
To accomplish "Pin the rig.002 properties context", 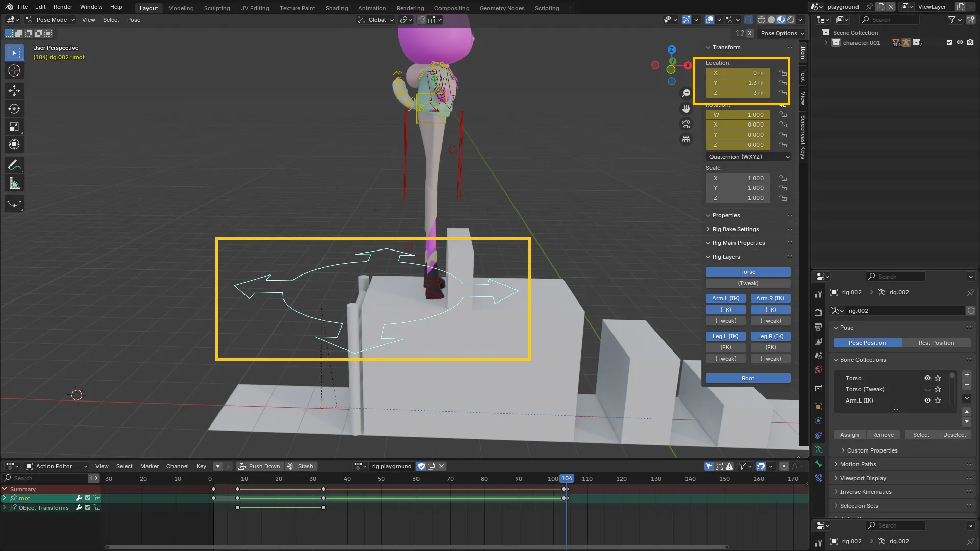I will pyautogui.click(x=970, y=292).
